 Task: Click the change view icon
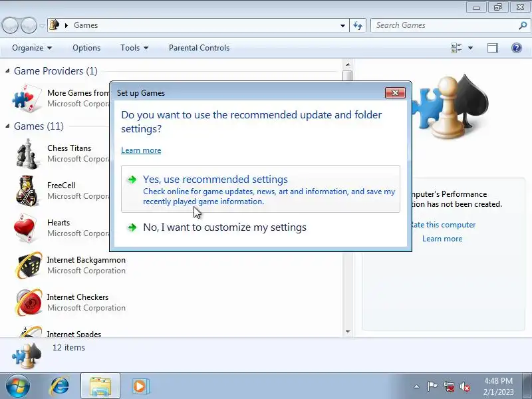[x=456, y=48]
